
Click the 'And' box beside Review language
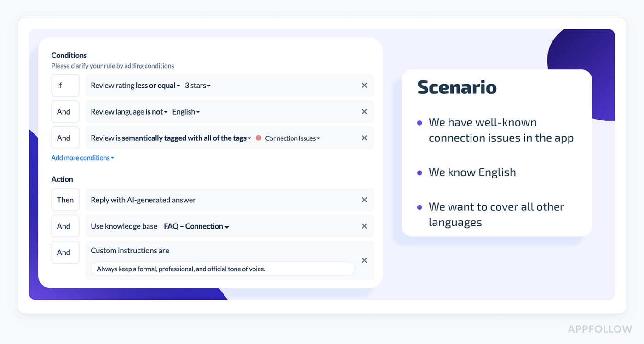65,112
